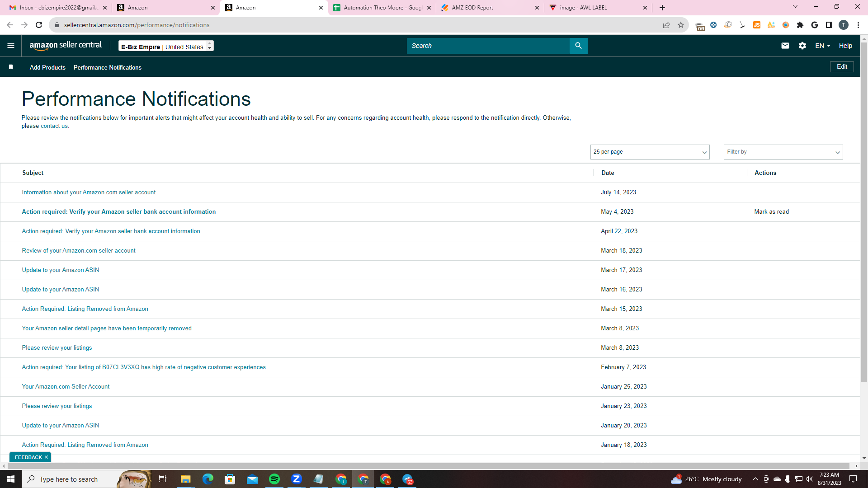Open the EN language dropdown

(822, 46)
